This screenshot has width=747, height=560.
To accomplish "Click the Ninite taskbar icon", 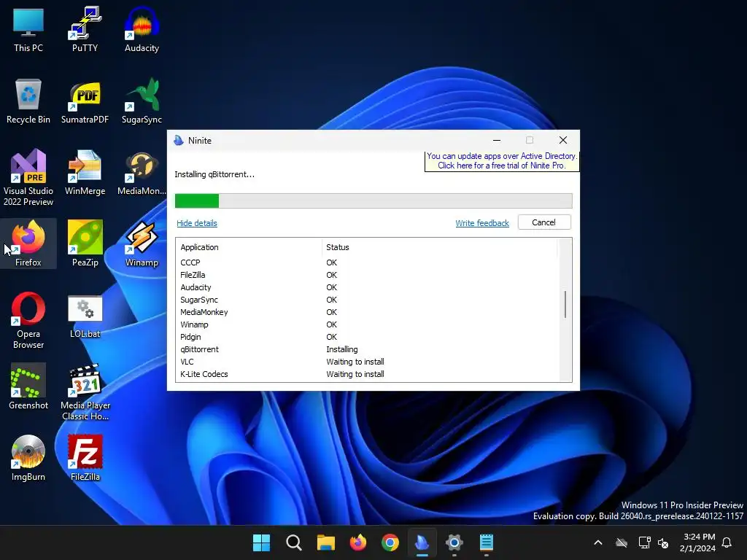I will [422, 542].
